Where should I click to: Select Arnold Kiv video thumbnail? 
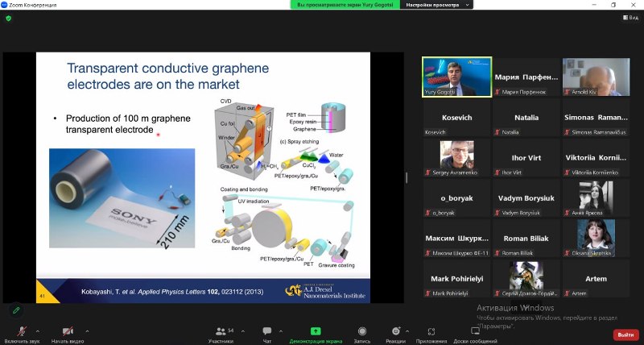596,77
